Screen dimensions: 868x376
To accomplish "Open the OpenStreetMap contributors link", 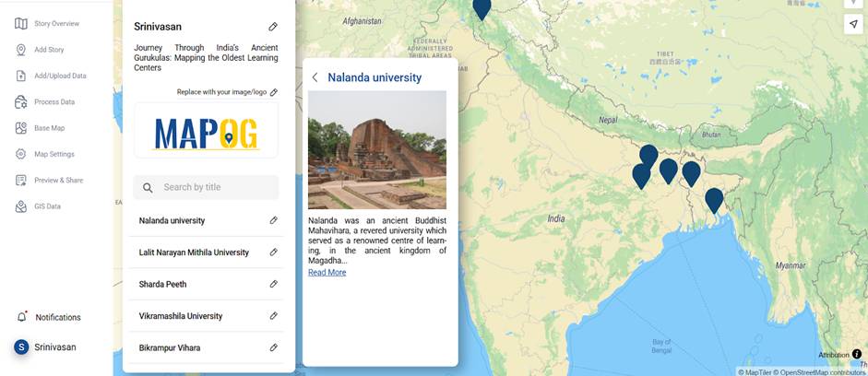I will pyautogui.click(x=820, y=372).
